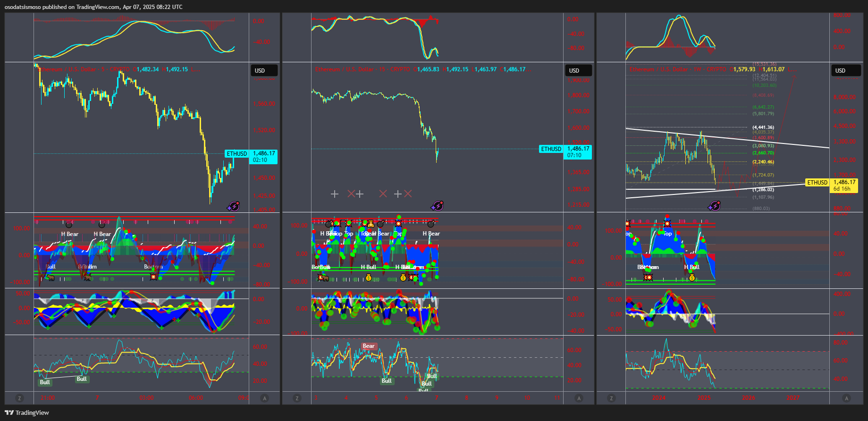Viewport: 868px width, 421px height.
Task: Click the purple lightning icon on the 5-minute chart
Action: (x=234, y=206)
